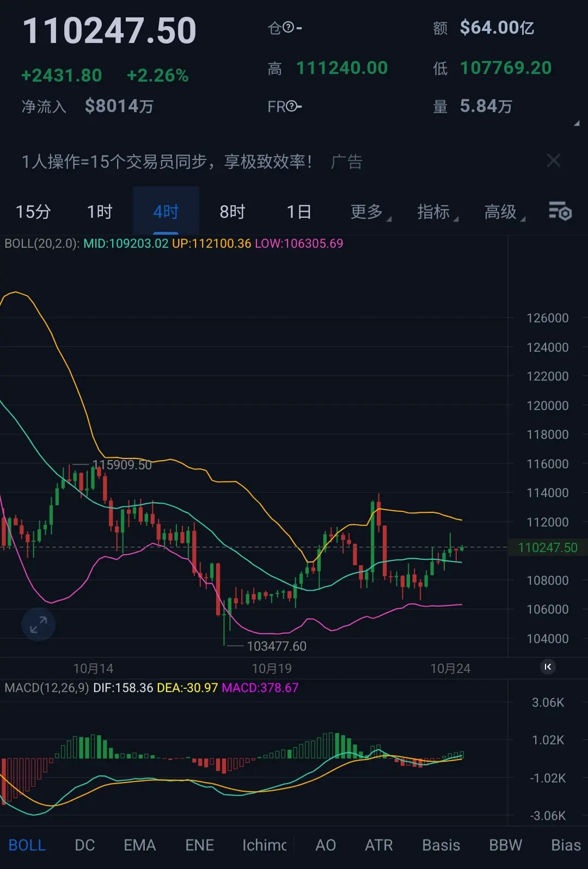Tap the 104000 price axis label
Screen dimensions: 588x869
point(547,639)
